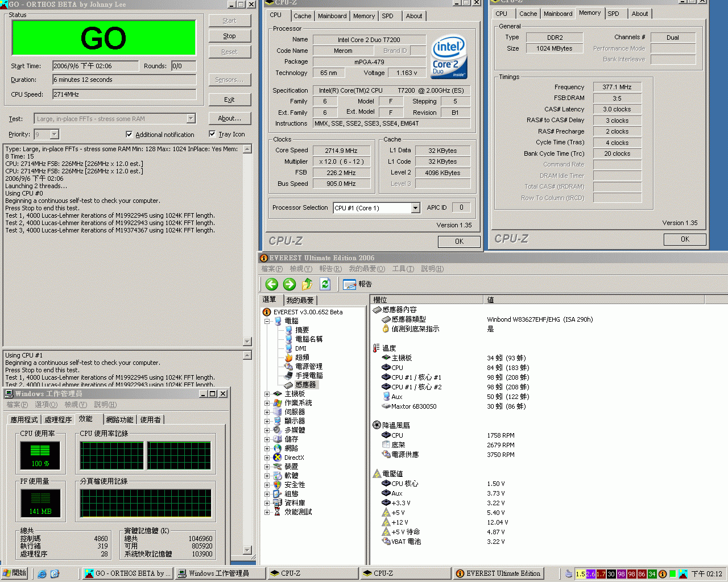Open the Processor Selection dropdown in CPU-Z

coord(415,208)
